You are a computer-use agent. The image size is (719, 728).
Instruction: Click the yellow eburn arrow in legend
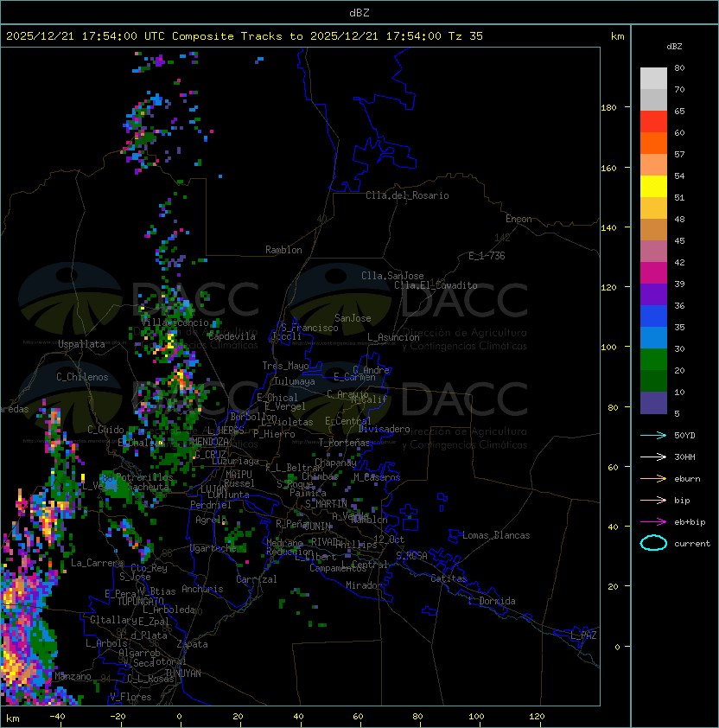[653, 479]
